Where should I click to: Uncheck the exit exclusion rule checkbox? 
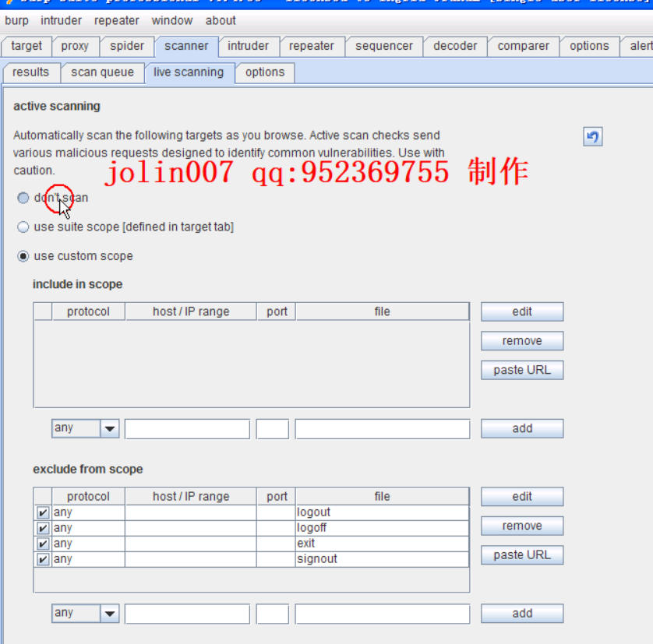pos(43,544)
